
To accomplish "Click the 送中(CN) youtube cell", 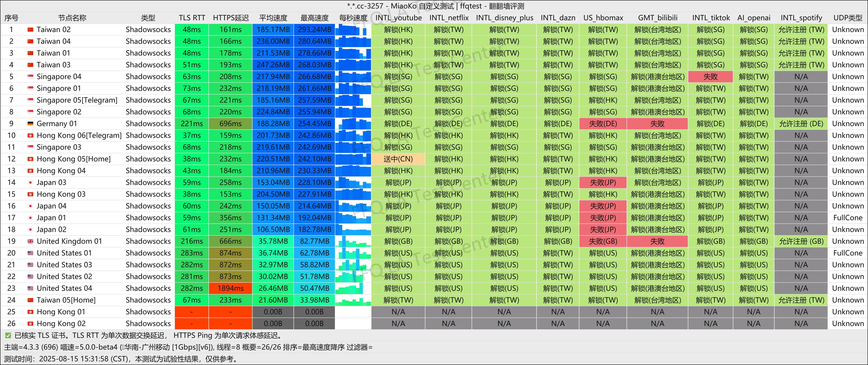I will [x=398, y=159].
